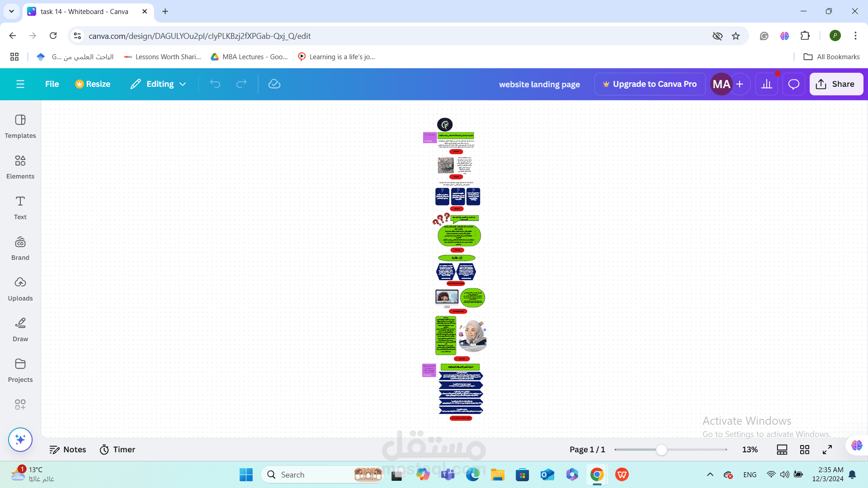Viewport: 868px width, 488px height.
Task: Select the woman portrait image on whiteboard
Action: click(x=472, y=336)
